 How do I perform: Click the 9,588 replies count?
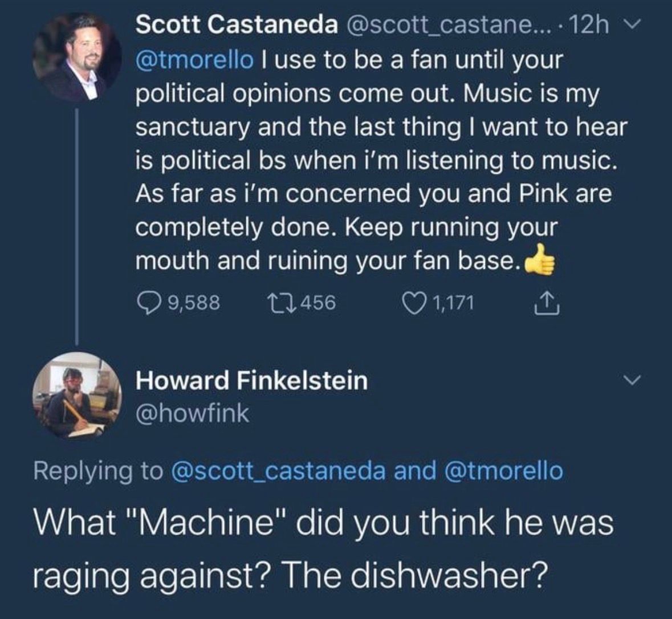tap(194, 302)
